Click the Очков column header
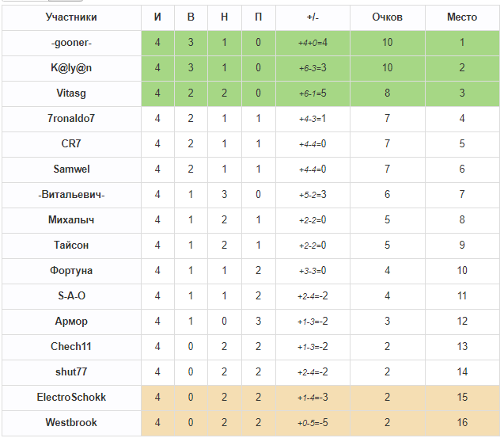The width and height of the screenshot is (504, 438). pos(388,17)
